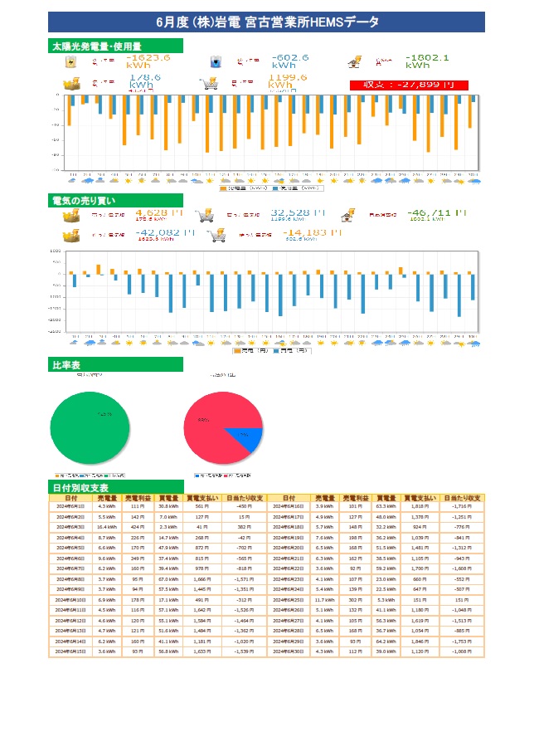This screenshot has width=534, height=756.
Task: Click the gold coins icon beside 178.6 kWh
Action: (71, 83)
